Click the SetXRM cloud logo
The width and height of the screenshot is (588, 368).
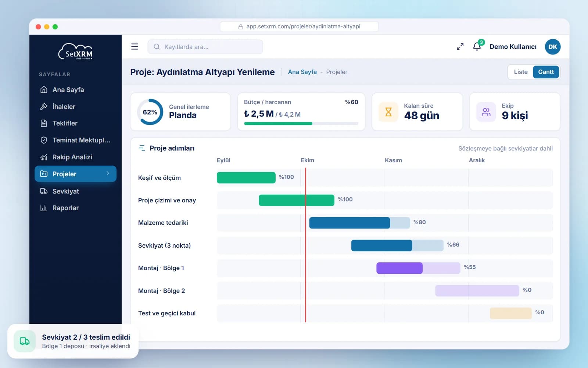75,52
